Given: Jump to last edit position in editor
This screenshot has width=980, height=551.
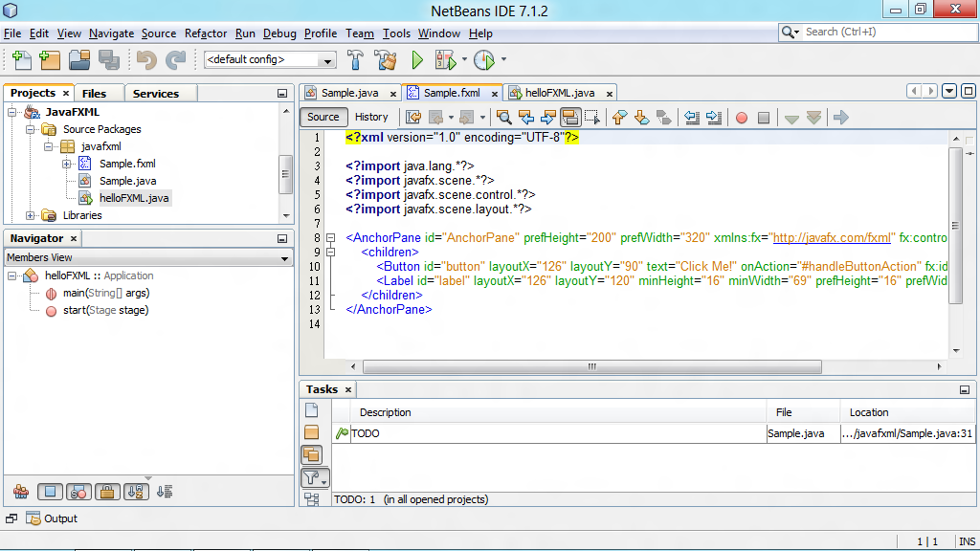Looking at the screenshot, I should tap(414, 117).
